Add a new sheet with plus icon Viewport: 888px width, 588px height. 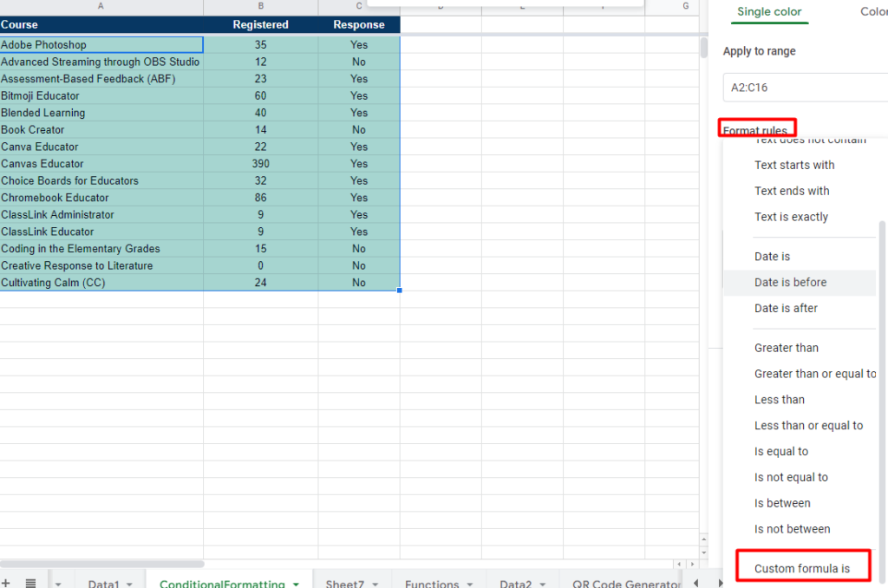click(6, 583)
